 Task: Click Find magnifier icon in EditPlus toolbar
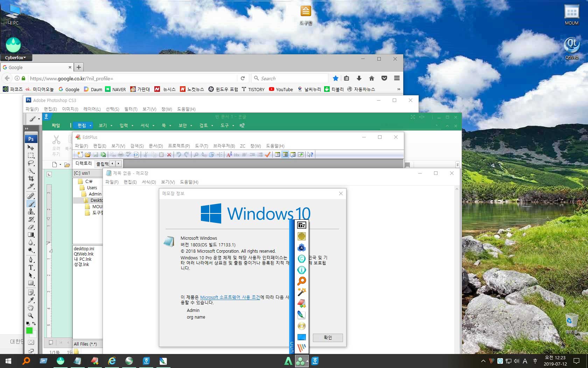196,155
